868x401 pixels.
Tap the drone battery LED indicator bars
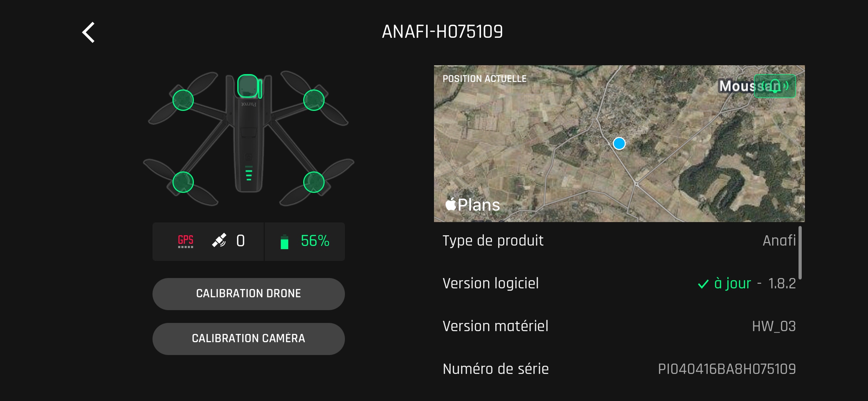[x=249, y=173]
